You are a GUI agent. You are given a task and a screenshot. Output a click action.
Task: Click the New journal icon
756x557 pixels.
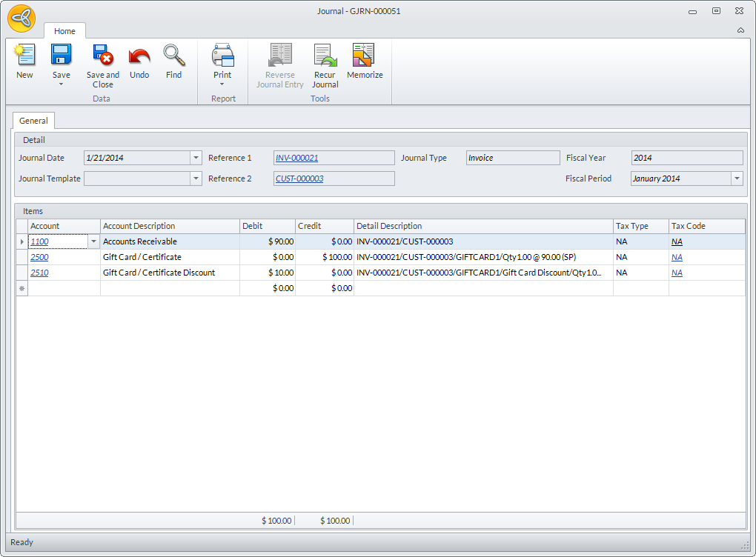click(24, 56)
